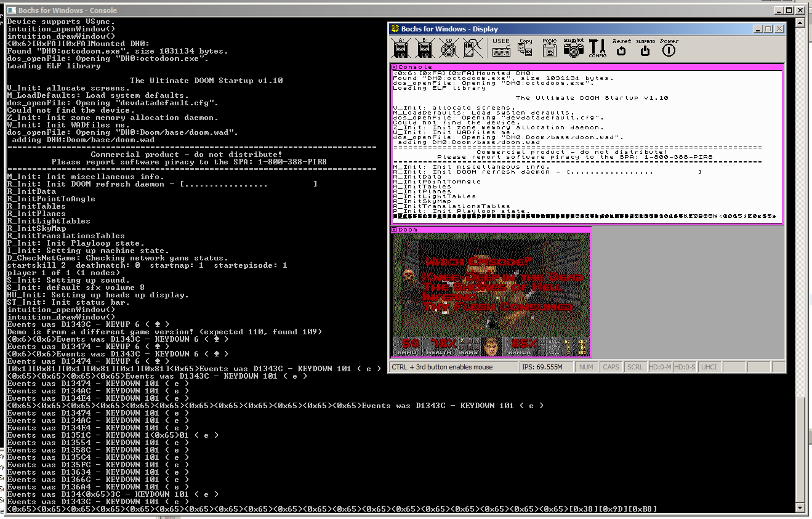The height and width of the screenshot is (519, 812).
Task: Click the NUM lock indicator in status bar
Action: (x=587, y=367)
